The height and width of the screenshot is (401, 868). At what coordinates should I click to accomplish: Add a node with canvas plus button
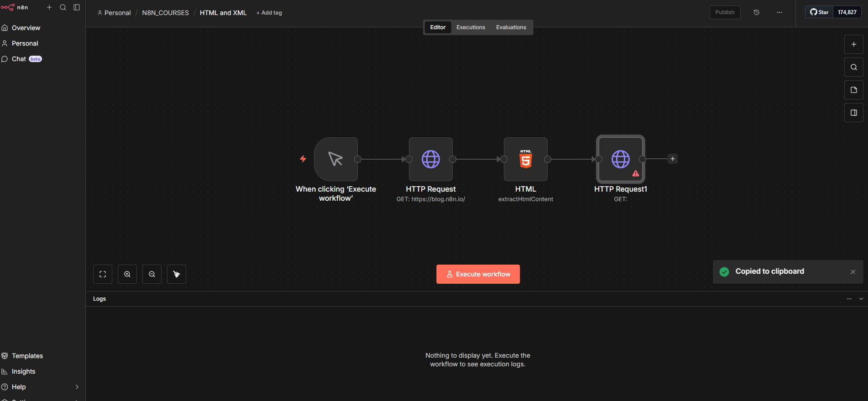click(854, 44)
